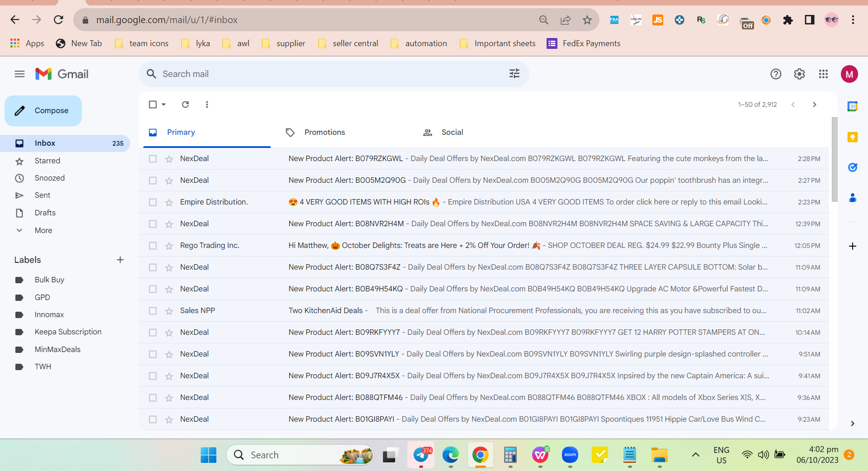Open File Explorer from the taskbar

pos(660,455)
